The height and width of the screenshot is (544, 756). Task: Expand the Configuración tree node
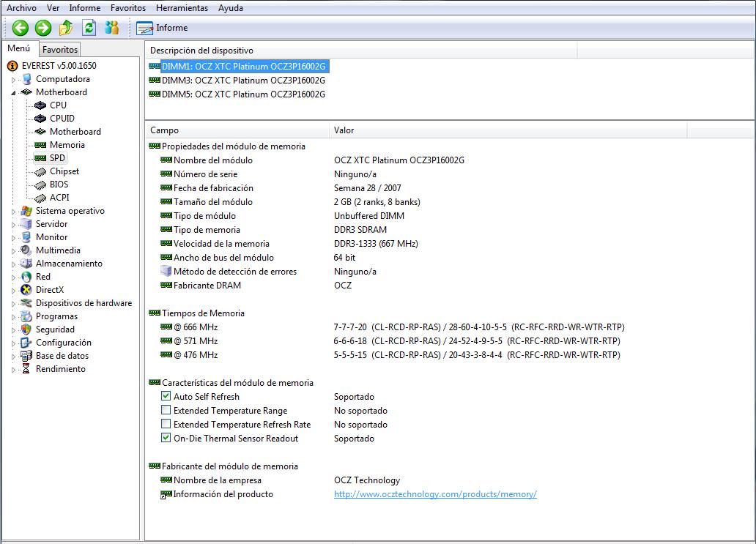(x=13, y=343)
